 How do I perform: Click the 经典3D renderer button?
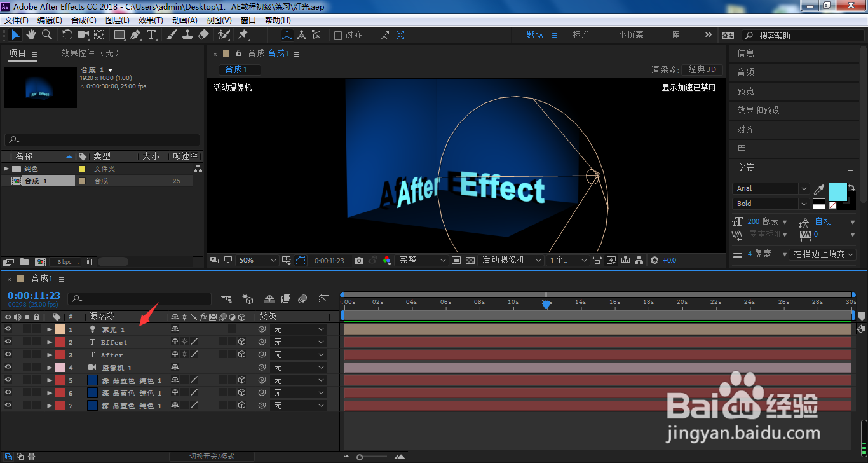(x=702, y=69)
